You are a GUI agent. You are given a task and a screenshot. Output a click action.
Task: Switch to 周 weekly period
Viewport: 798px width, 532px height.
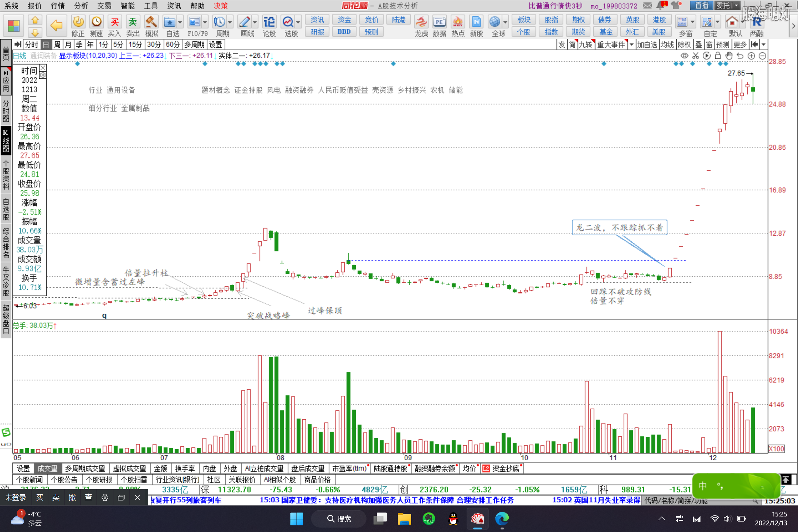pos(57,45)
